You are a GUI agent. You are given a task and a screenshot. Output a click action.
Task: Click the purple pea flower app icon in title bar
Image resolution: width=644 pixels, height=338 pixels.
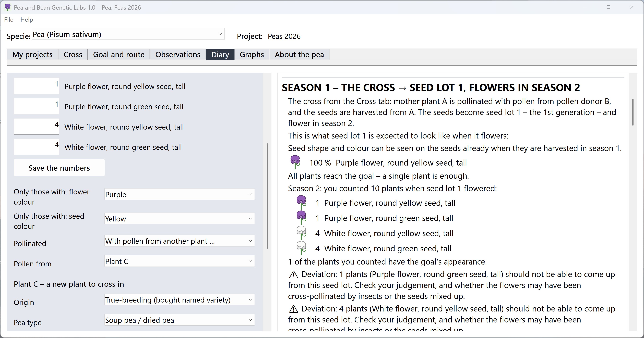coord(8,7)
